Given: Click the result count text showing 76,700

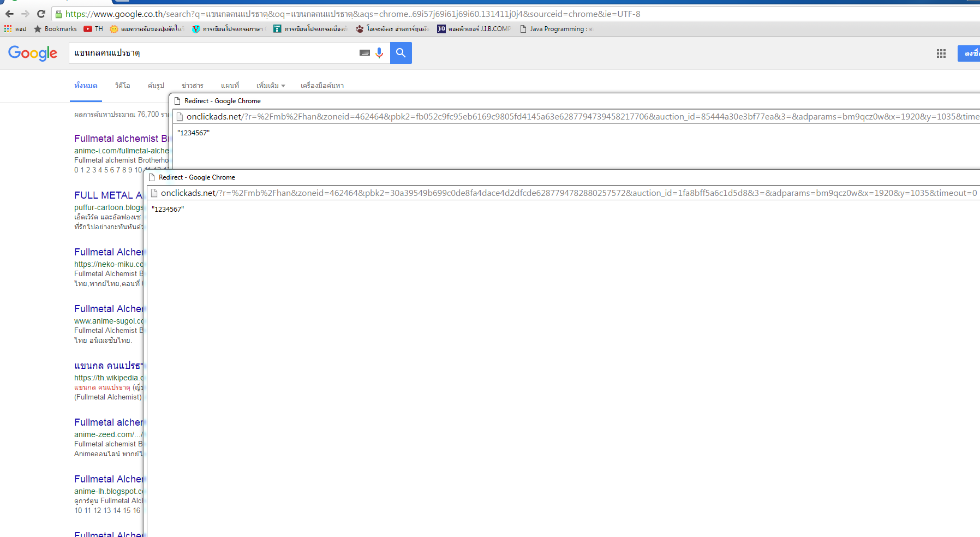Looking at the screenshot, I should 122,115.
